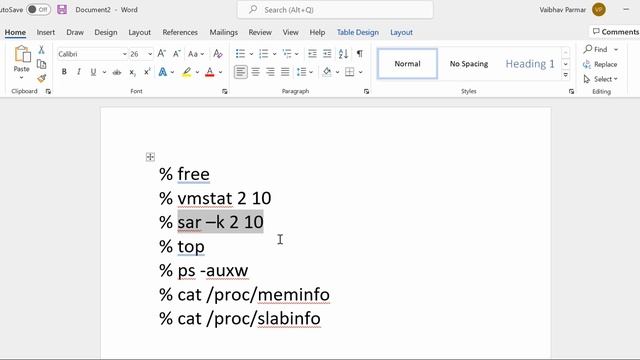Toggle Subscript formatting
The width and height of the screenshot is (640, 360).
[132, 72]
